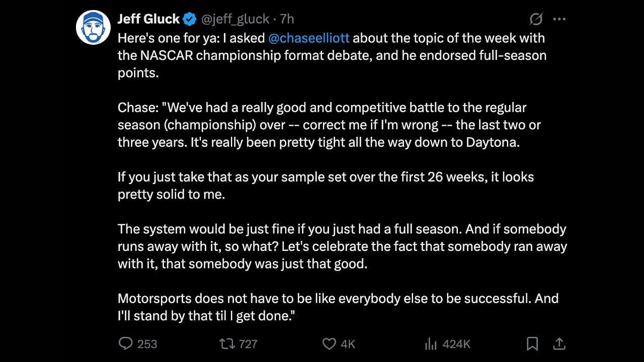The image size is (644, 362).
Task: Click the closing paragraph starting with Motorsports
Action: pyautogui.click(x=338, y=307)
